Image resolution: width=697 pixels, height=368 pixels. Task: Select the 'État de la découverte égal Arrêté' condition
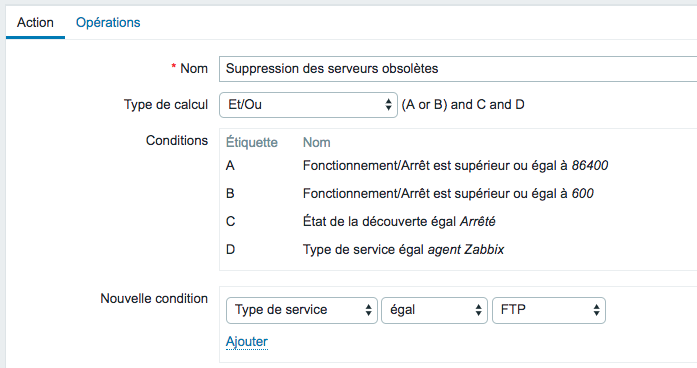click(x=399, y=222)
